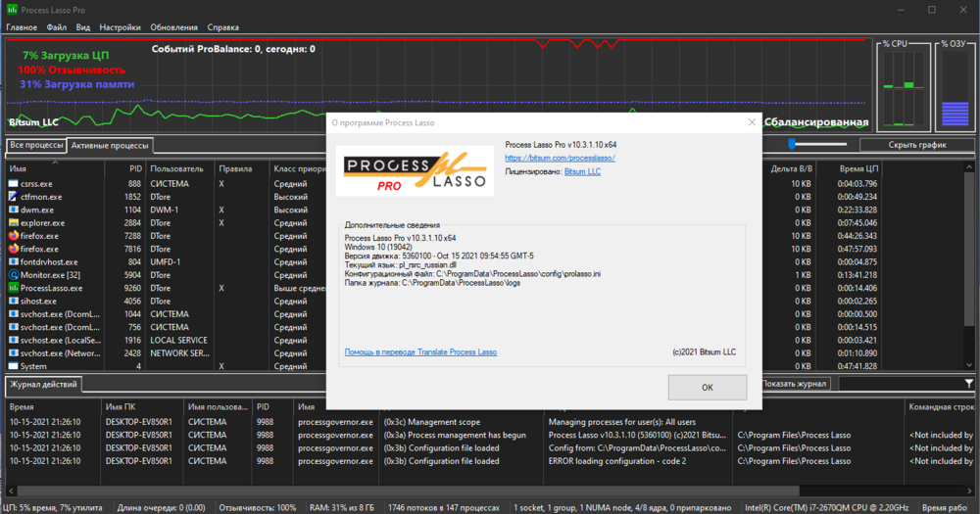Image resolution: width=980 pixels, height=514 pixels.
Task: Select the explorer.exe folder icon
Action: (x=13, y=223)
